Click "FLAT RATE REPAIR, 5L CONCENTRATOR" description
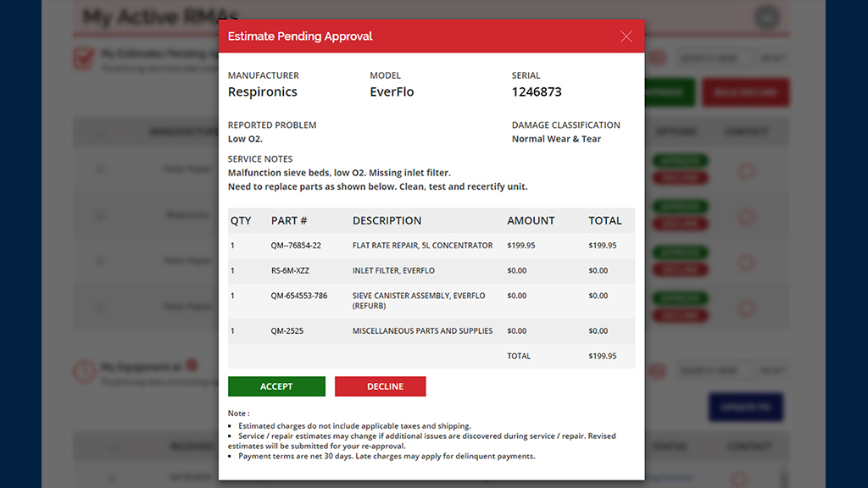This screenshot has height=488, width=868. 422,246
